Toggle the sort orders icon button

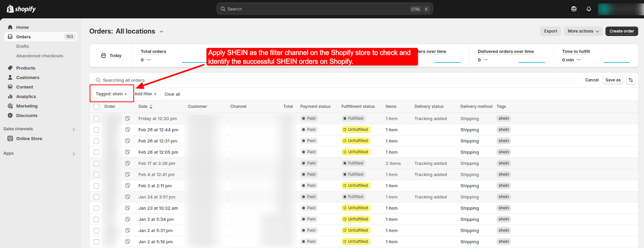[631, 80]
